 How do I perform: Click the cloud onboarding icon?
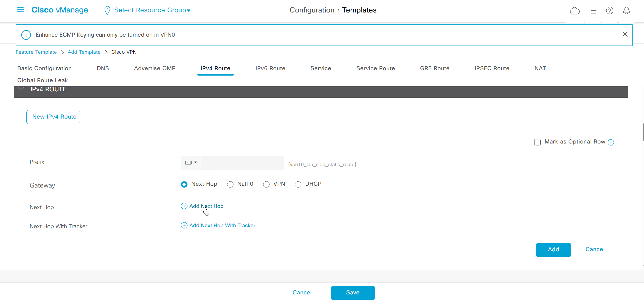tap(575, 10)
